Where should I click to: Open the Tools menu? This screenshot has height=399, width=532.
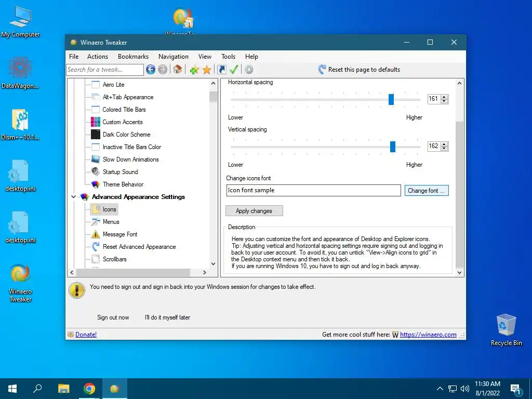[228, 57]
